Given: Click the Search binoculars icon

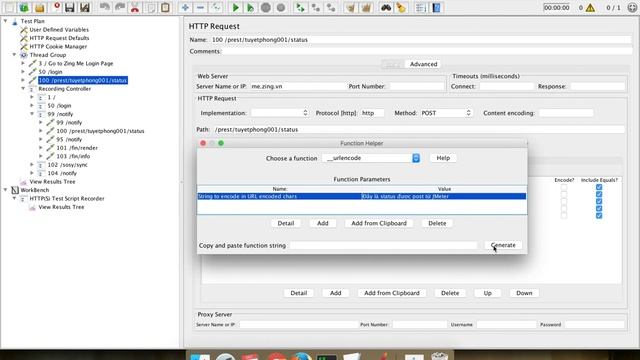Looking at the screenshot, I should click(x=386, y=7).
